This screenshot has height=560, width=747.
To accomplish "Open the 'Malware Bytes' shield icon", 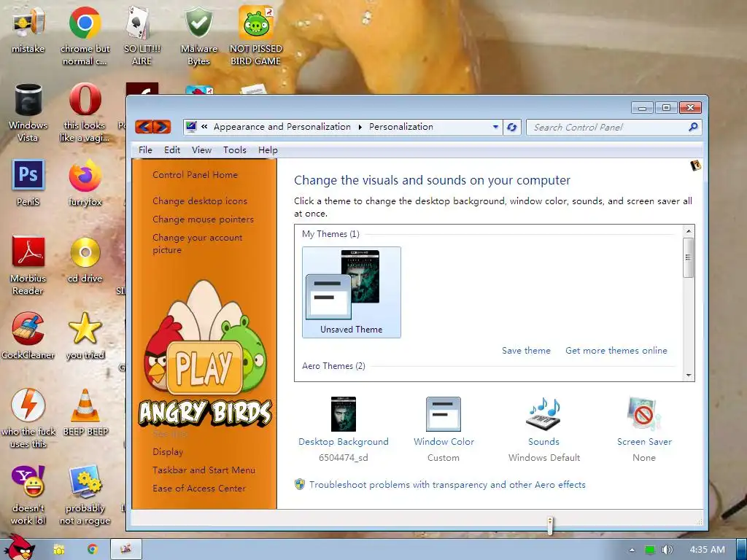I will [x=198, y=36].
